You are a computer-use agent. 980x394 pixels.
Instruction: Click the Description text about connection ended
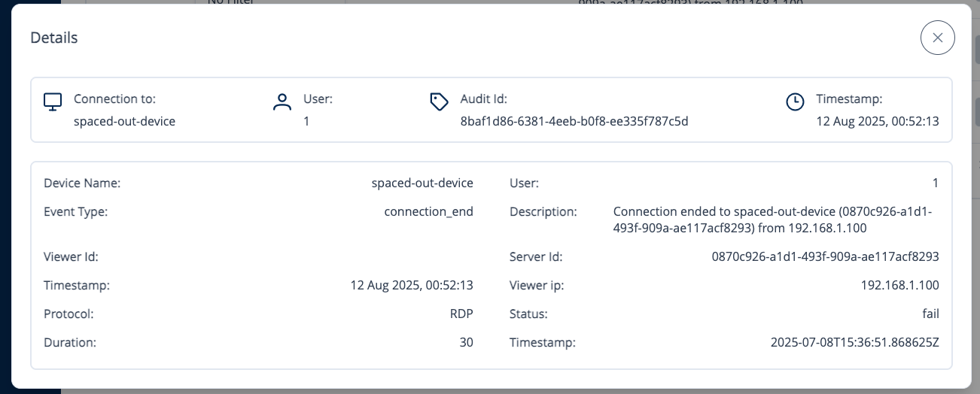[x=772, y=220]
